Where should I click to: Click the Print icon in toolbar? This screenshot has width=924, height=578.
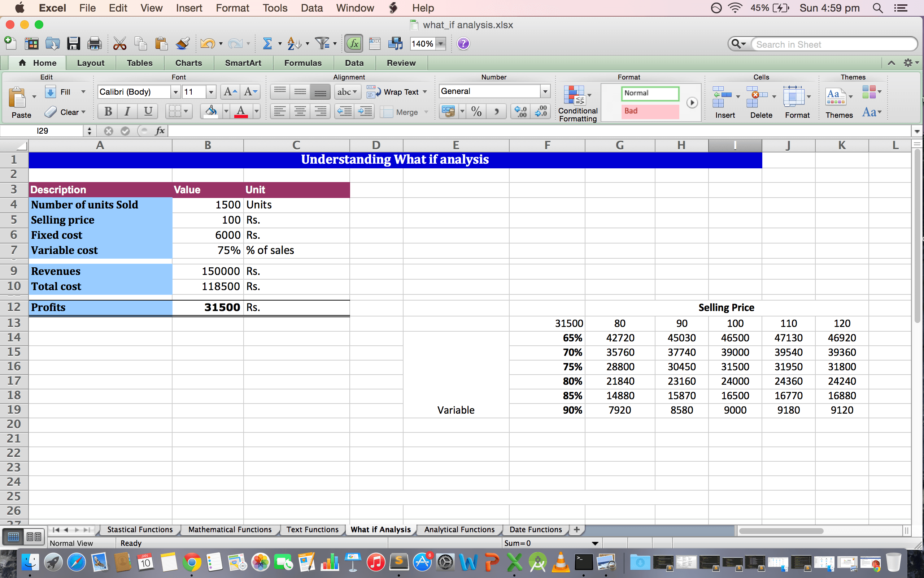tap(94, 44)
